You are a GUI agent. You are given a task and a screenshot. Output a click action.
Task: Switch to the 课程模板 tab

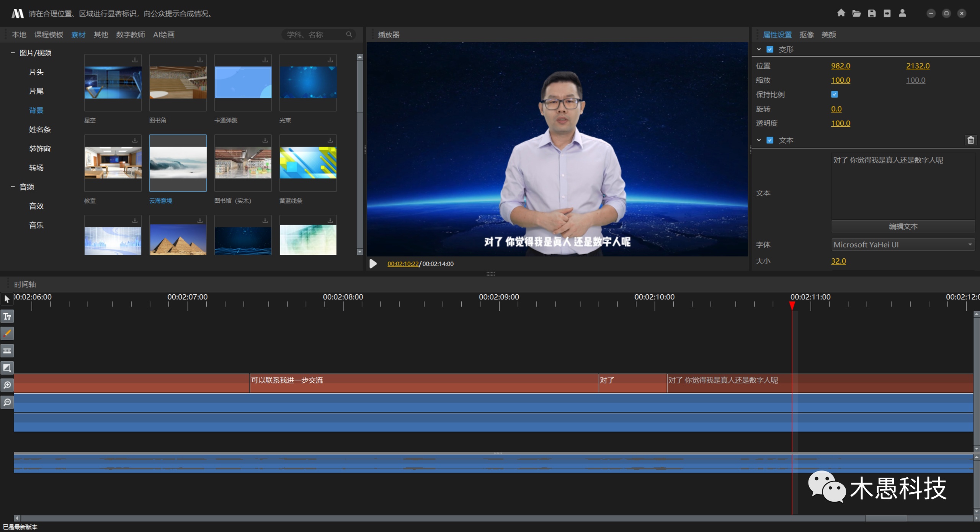pos(49,35)
